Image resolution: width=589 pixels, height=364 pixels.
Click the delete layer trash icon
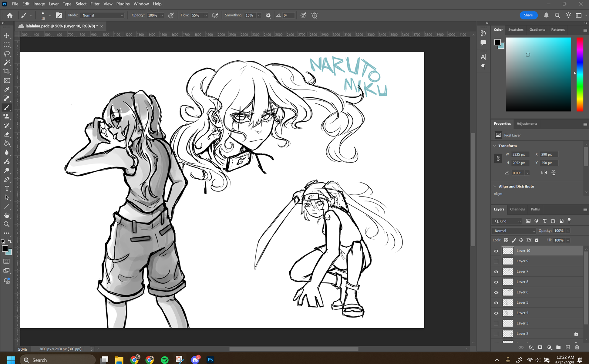[577, 347]
